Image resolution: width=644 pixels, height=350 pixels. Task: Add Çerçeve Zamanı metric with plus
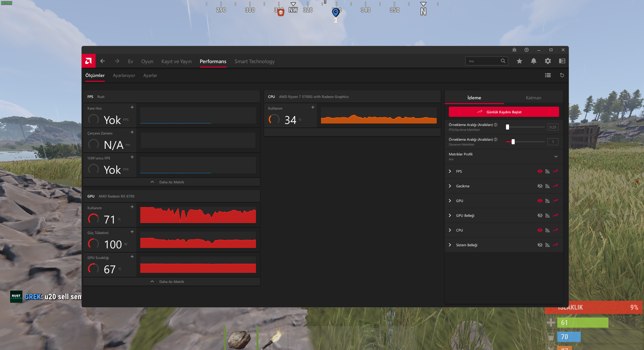click(132, 132)
